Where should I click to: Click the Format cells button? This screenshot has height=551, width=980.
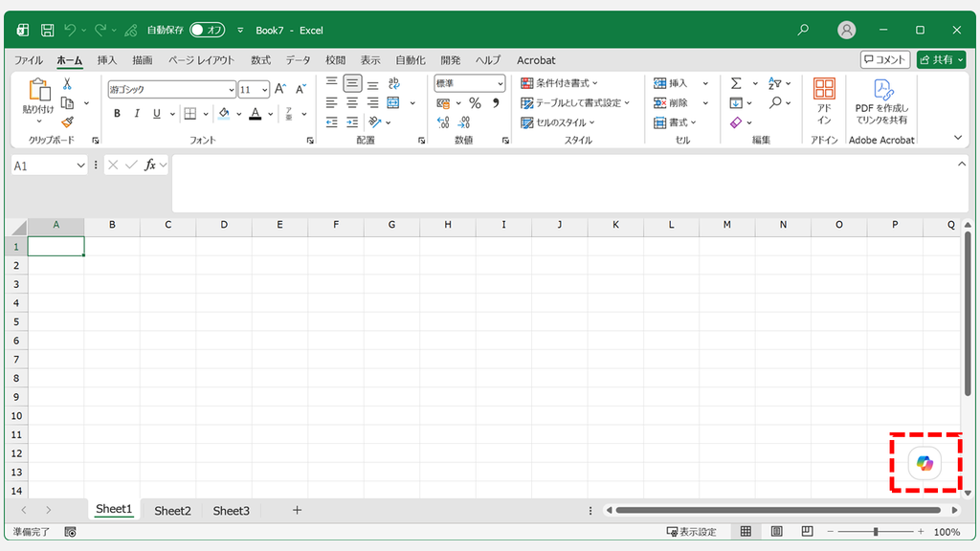click(x=675, y=122)
